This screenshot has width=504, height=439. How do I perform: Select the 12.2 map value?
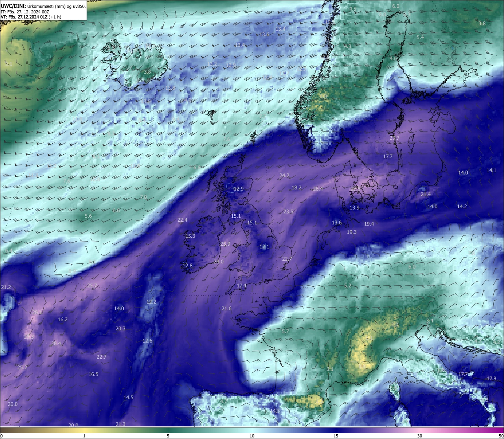coord(151,302)
